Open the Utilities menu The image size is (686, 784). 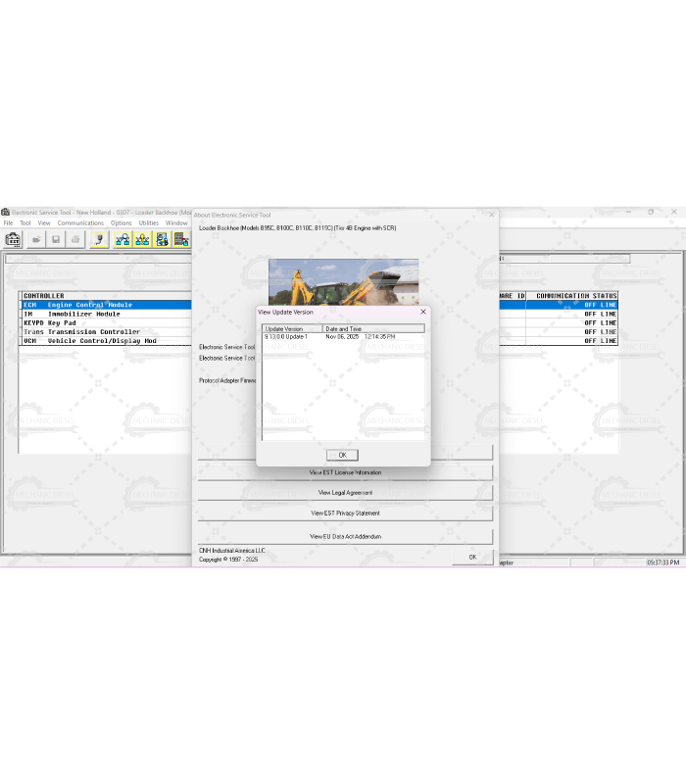148,223
